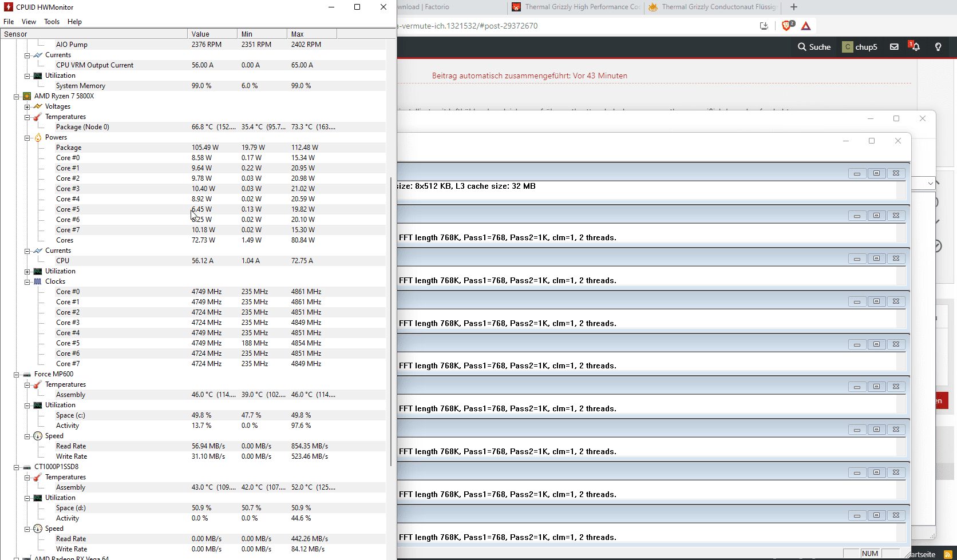Open the forum notifications bell
This screenshot has width=957, height=560.
click(x=915, y=46)
